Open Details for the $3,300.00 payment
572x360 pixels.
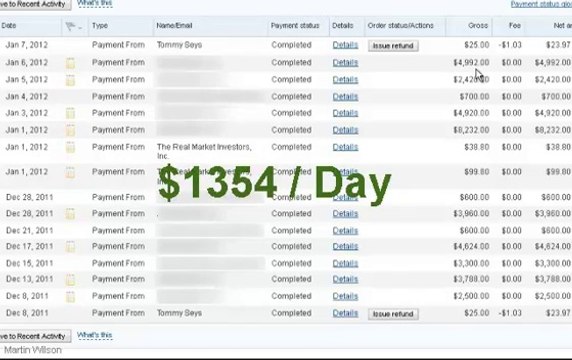tap(345, 263)
